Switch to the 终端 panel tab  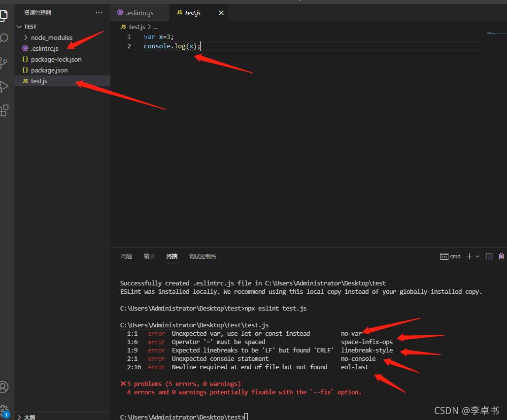click(171, 256)
